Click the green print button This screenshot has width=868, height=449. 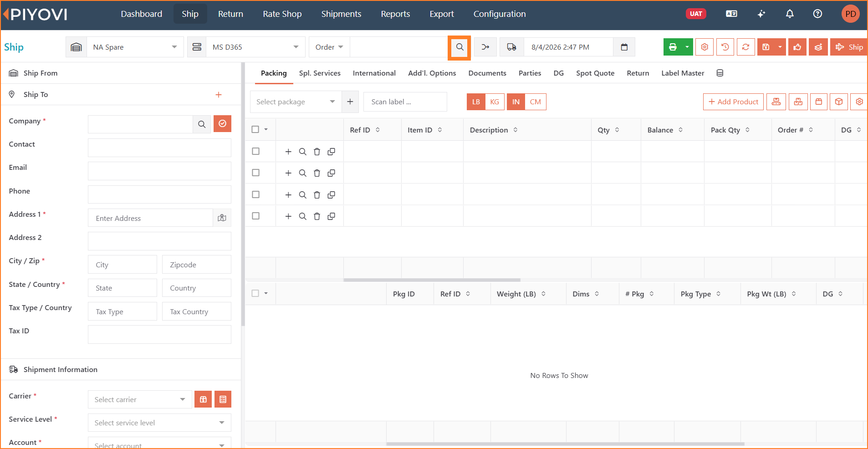[x=673, y=47]
